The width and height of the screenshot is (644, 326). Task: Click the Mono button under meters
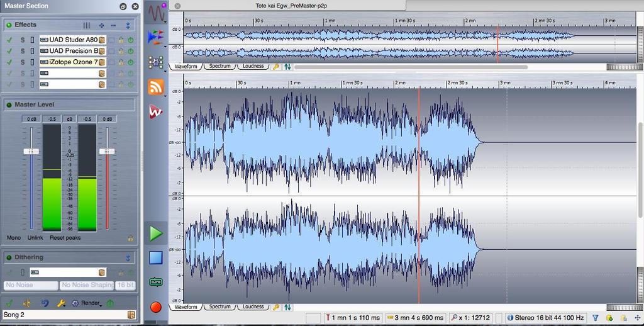pos(14,238)
